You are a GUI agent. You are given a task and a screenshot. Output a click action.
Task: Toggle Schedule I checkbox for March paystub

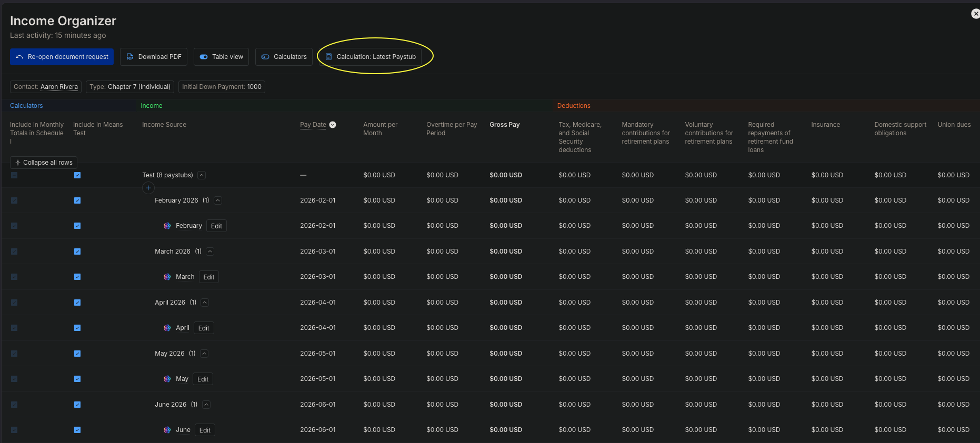[14, 277]
